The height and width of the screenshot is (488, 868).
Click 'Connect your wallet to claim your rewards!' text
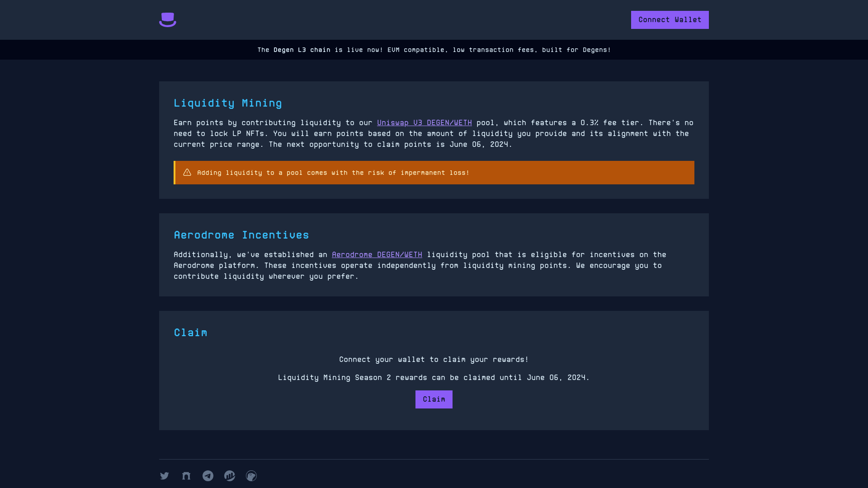(x=434, y=360)
